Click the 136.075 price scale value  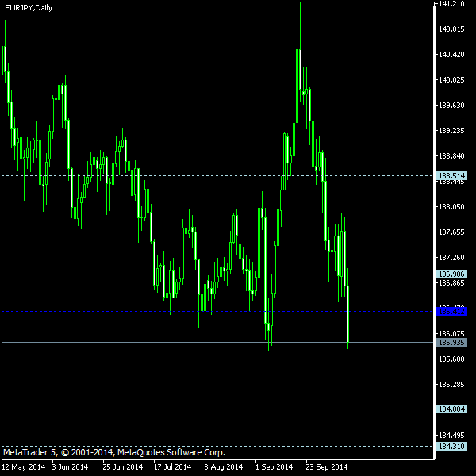coord(451,334)
